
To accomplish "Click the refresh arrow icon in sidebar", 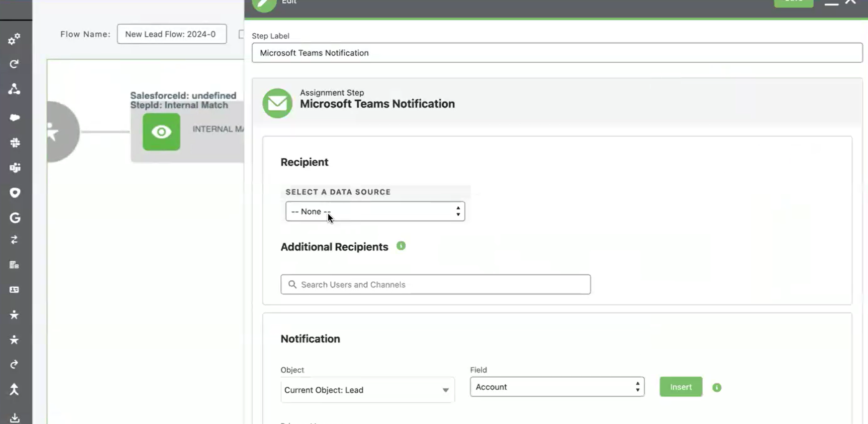I will (14, 64).
